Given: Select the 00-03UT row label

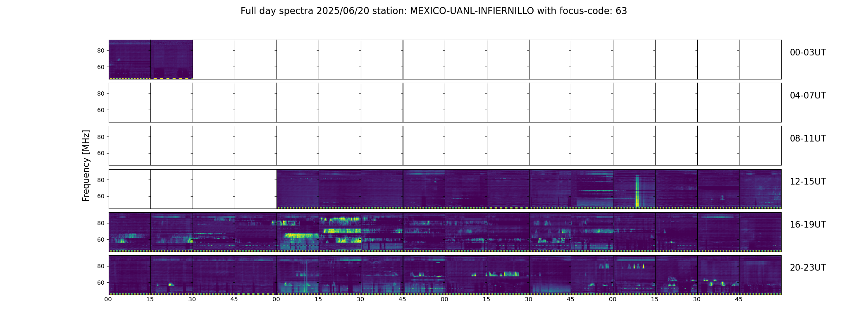Looking at the screenshot, I should pos(808,53).
